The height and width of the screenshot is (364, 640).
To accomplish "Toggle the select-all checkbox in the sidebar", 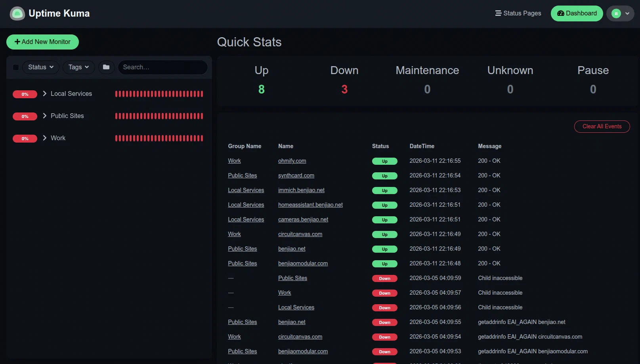I will pos(15,67).
